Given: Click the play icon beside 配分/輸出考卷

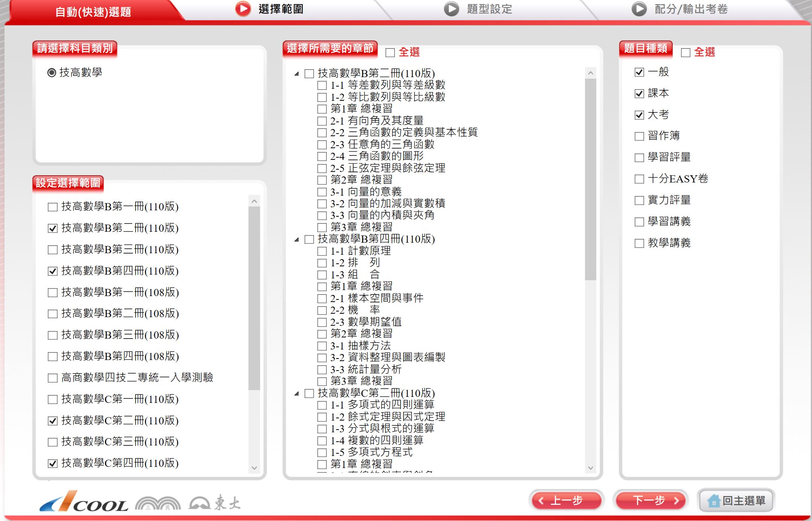Looking at the screenshot, I should coord(639,9).
